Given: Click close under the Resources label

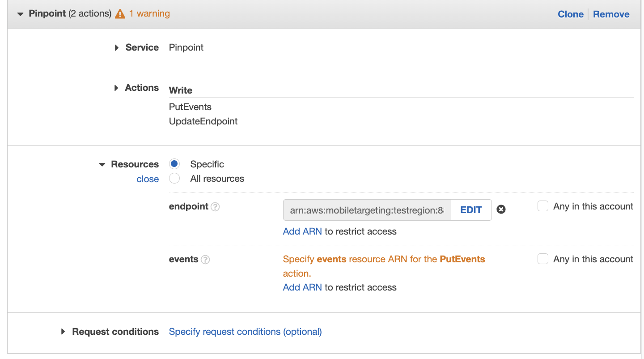Looking at the screenshot, I should pos(148,179).
